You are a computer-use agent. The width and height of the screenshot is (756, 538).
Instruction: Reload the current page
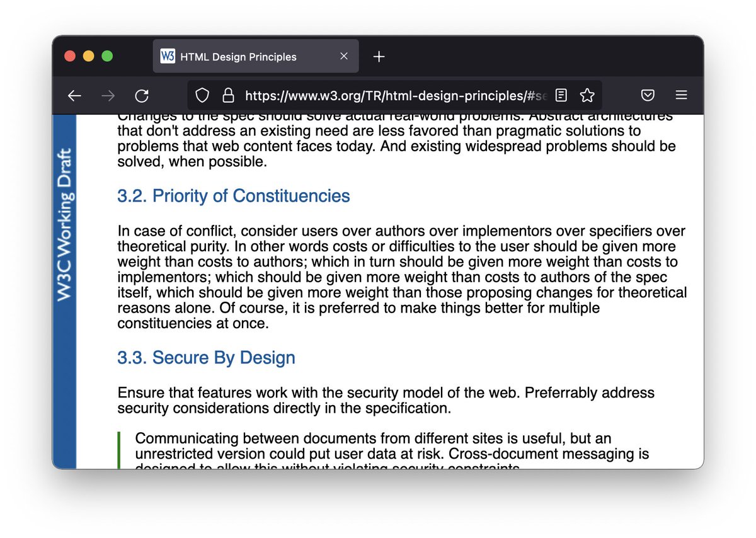142,96
